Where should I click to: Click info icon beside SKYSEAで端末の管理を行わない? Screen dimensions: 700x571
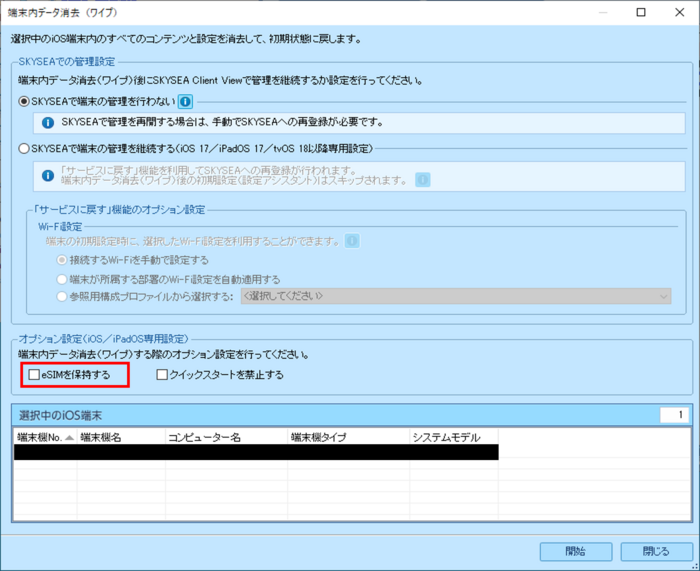[x=185, y=102]
